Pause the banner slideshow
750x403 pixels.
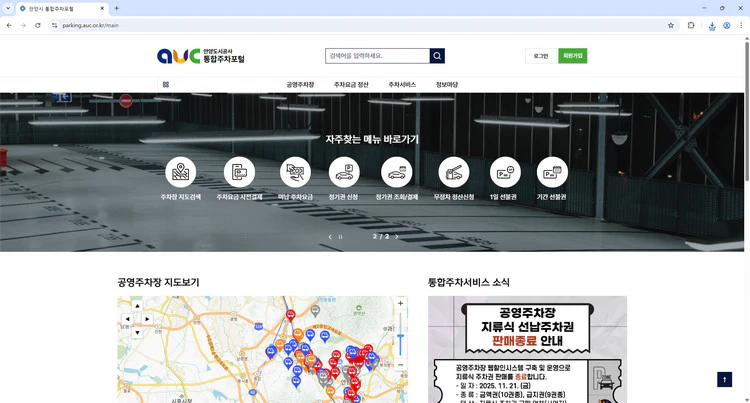[341, 237]
